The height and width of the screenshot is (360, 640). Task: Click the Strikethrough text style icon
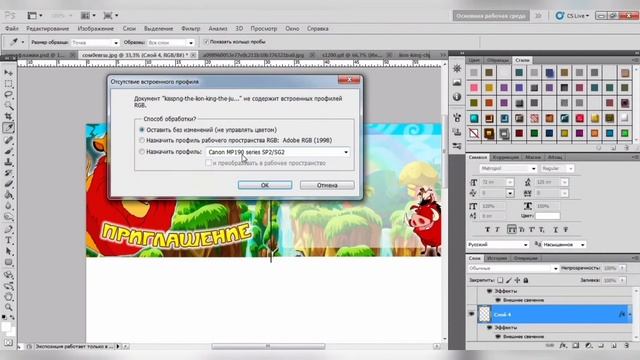[x=566, y=230]
